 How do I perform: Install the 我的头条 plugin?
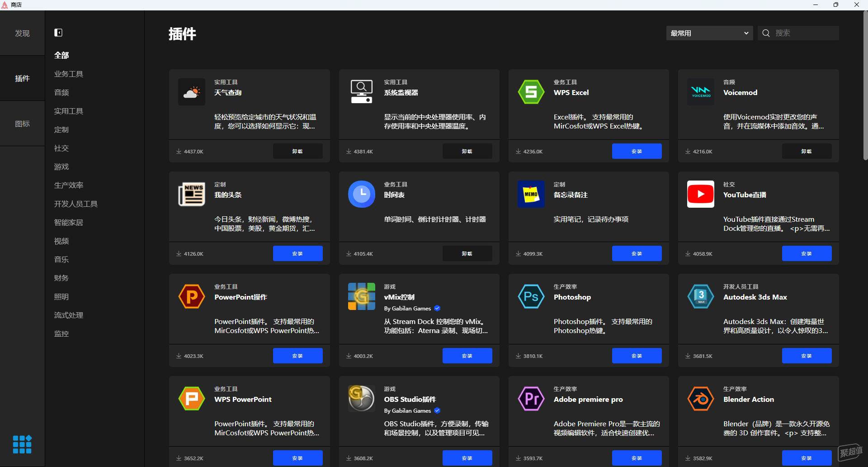(297, 253)
